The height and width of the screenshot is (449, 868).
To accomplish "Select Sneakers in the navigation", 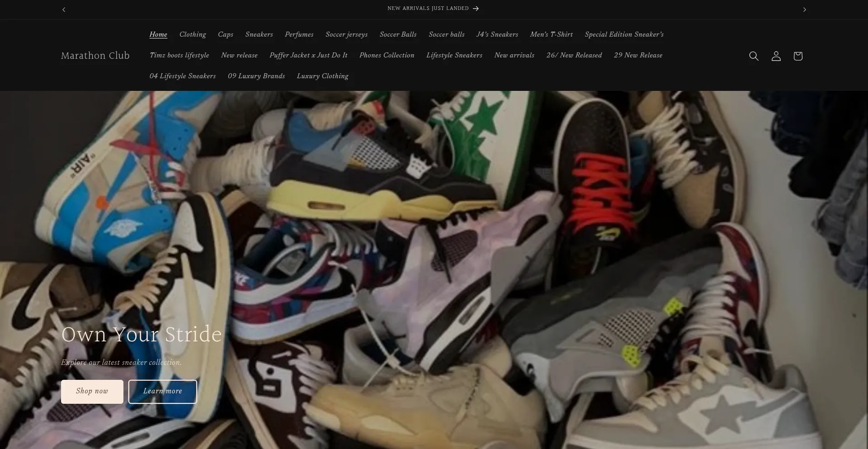I will pyautogui.click(x=259, y=34).
